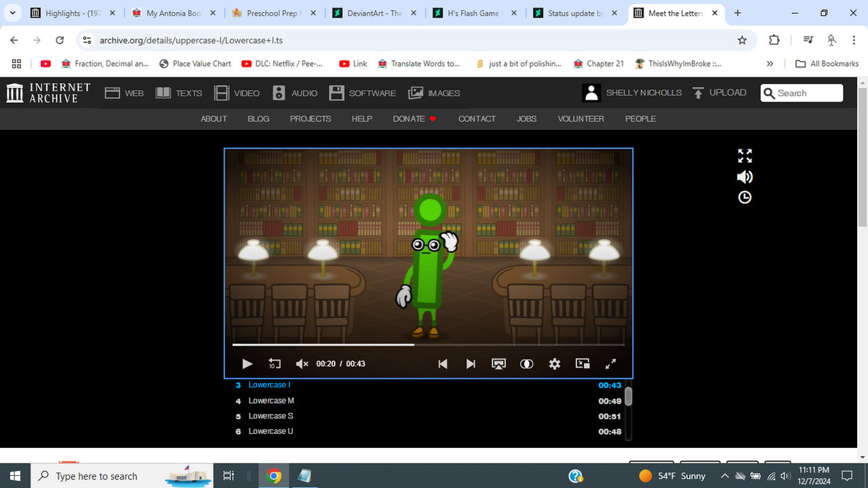Switch to the Status update tab

click(576, 13)
